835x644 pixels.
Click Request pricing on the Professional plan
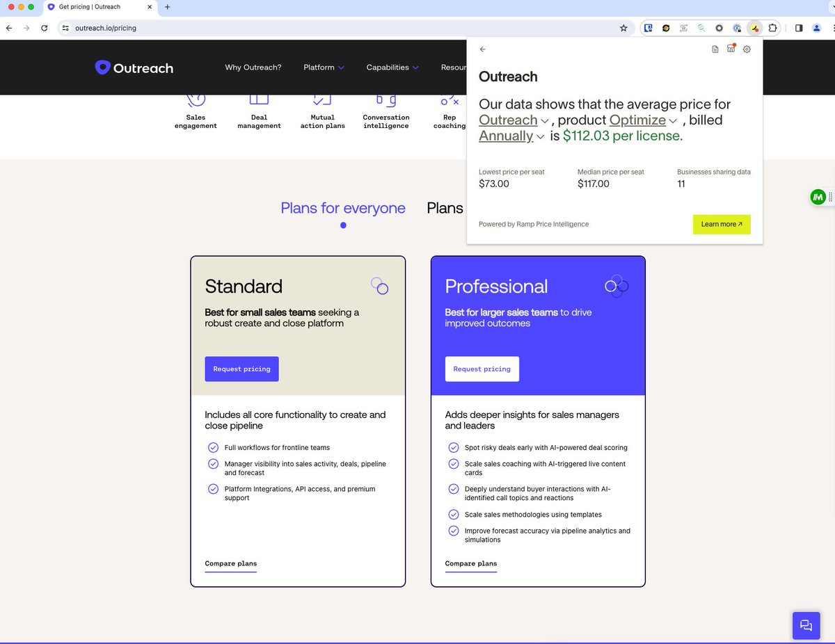(x=482, y=369)
